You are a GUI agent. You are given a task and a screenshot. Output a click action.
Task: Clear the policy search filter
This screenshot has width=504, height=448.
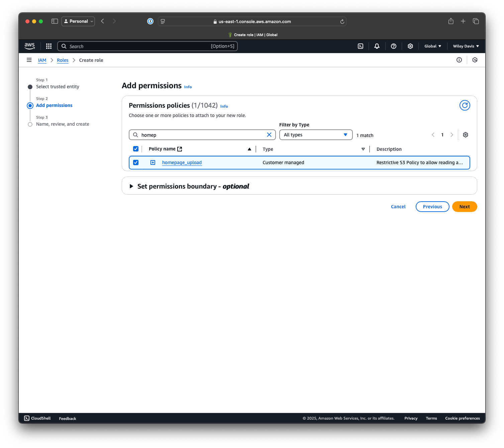click(x=269, y=135)
